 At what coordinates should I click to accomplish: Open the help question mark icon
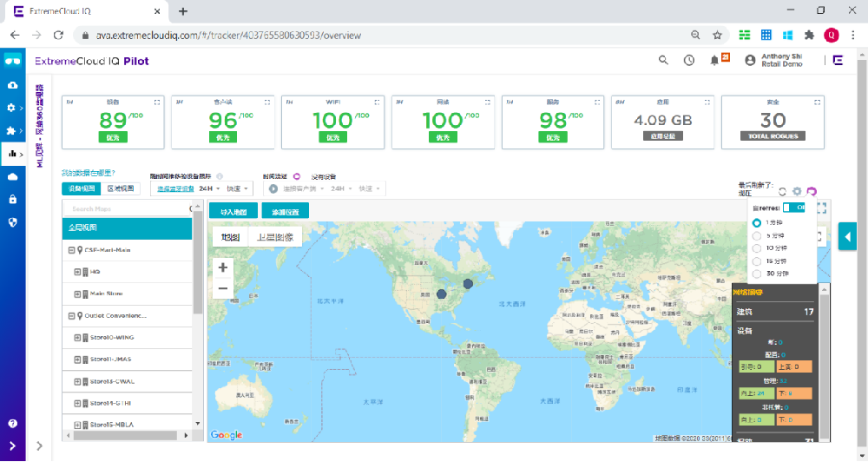12,423
